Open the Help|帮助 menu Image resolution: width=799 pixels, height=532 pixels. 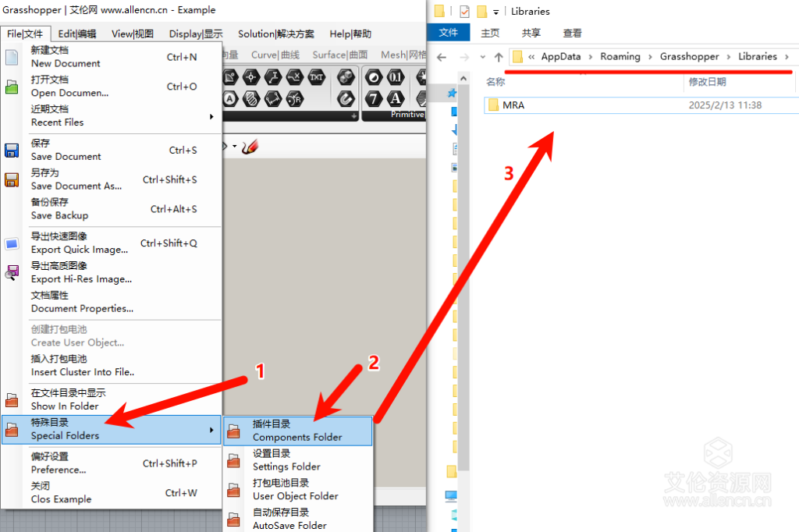[350, 34]
